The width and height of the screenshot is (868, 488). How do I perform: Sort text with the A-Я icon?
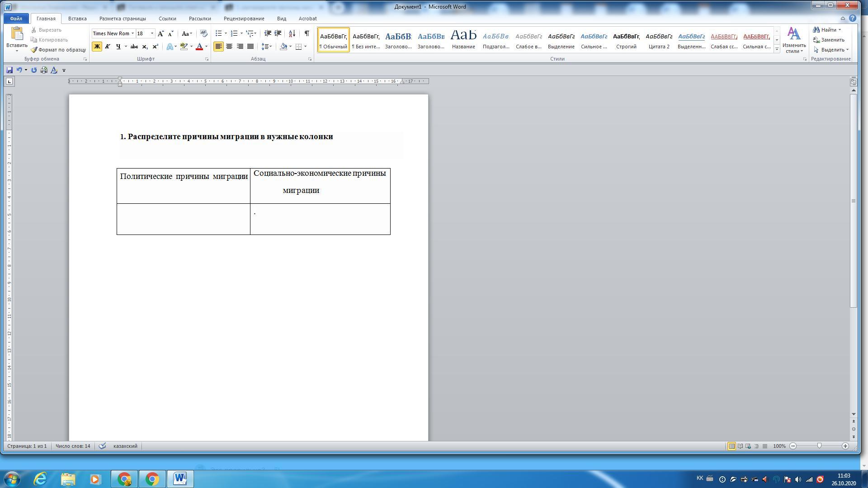(292, 33)
